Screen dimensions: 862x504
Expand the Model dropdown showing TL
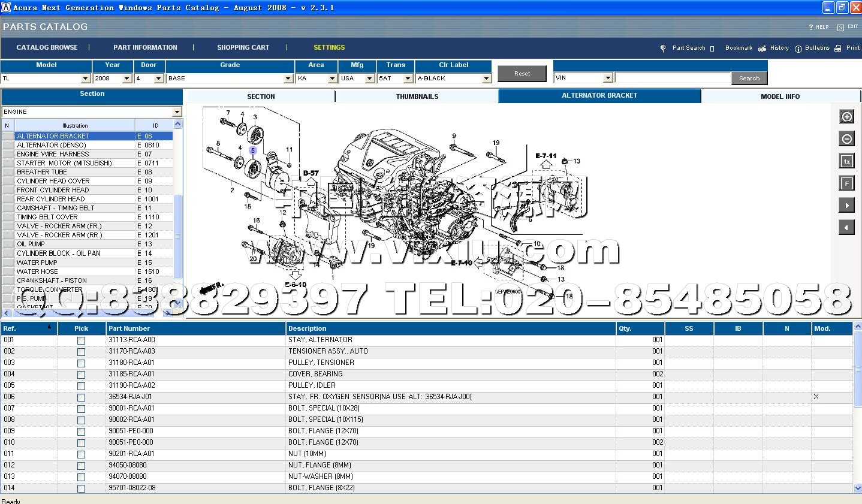(85, 79)
